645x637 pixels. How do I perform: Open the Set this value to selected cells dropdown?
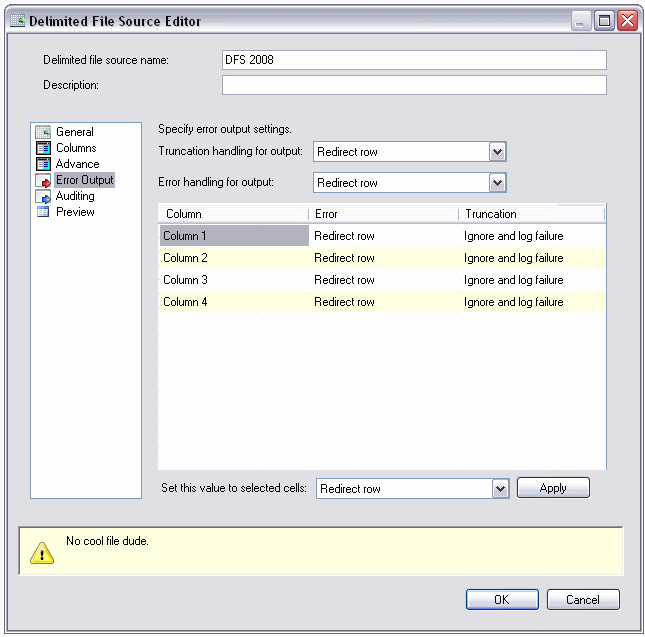500,489
